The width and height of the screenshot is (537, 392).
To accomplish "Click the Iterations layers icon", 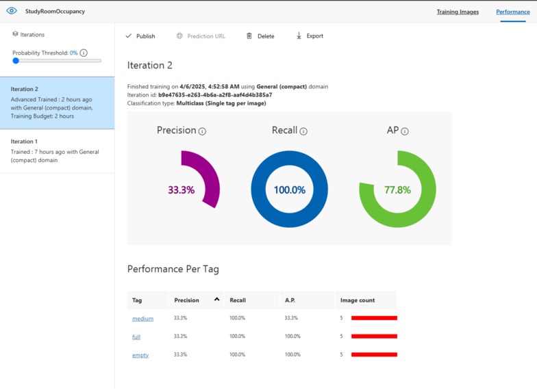I will click(x=15, y=34).
